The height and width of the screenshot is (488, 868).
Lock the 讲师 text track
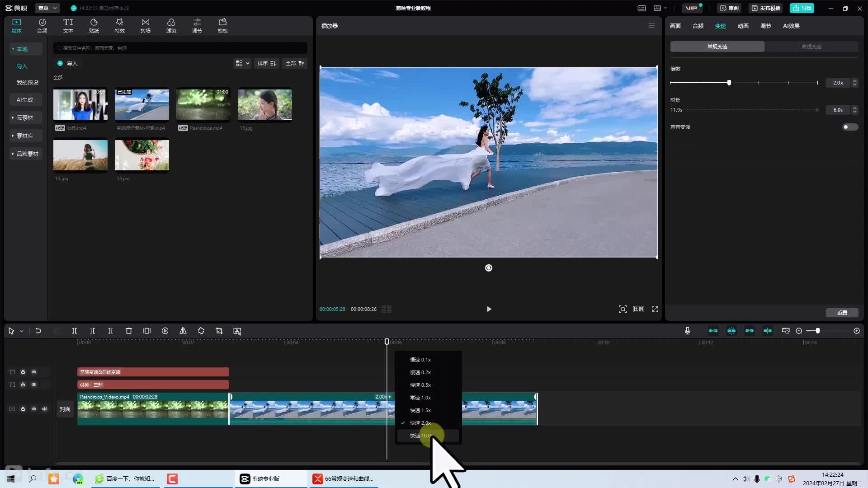[x=23, y=385]
